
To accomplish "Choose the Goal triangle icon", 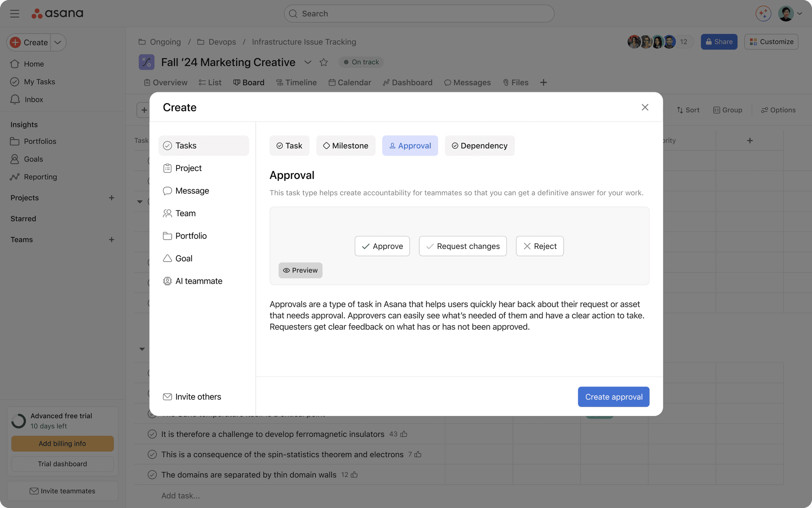I will pyautogui.click(x=167, y=258).
